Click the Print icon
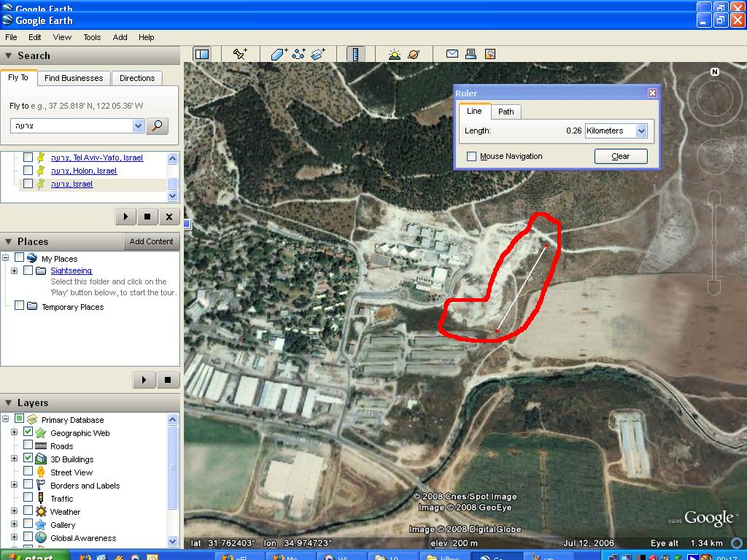 tap(471, 54)
